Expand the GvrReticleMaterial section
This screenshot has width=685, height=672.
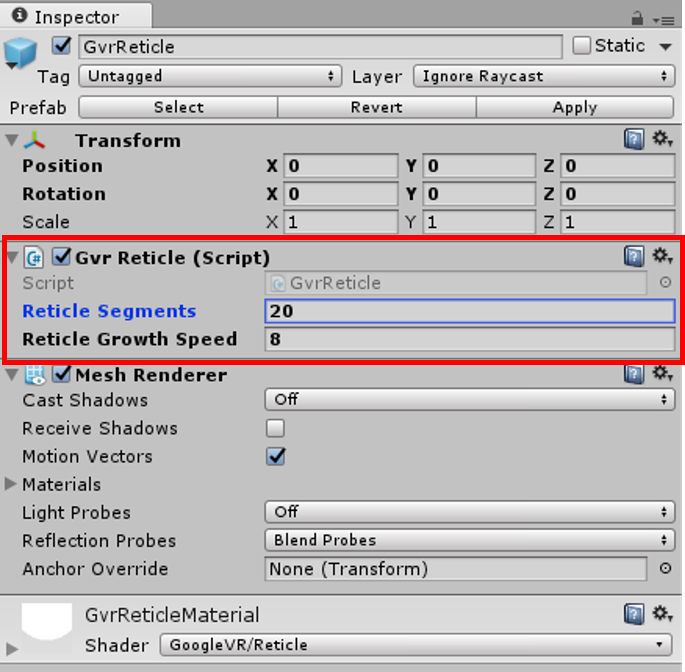click(12, 648)
